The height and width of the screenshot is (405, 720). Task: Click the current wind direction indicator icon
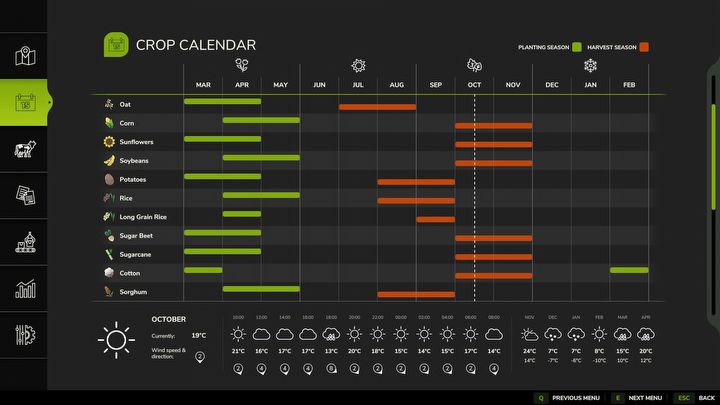pyautogui.click(x=200, y=357)
